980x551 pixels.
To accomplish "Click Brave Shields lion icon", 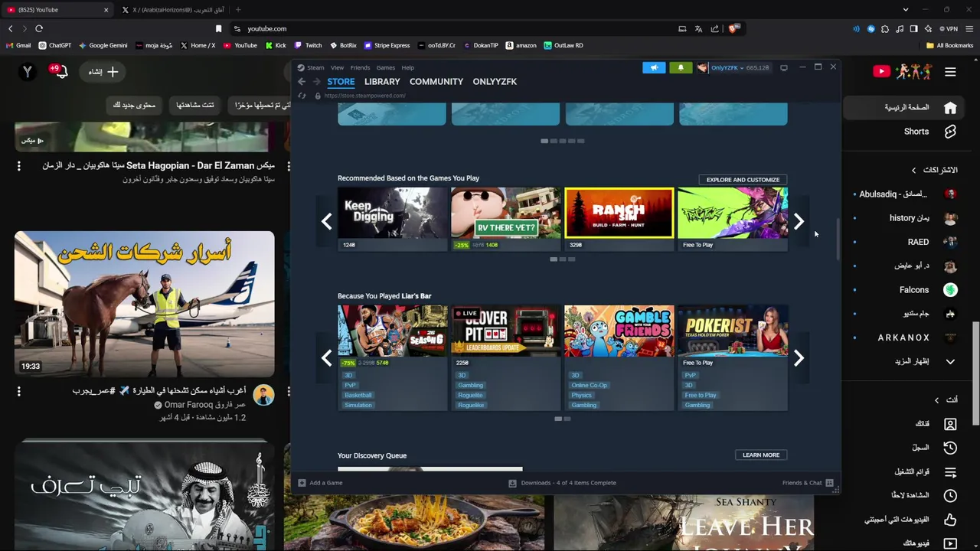I will (733, 28).
